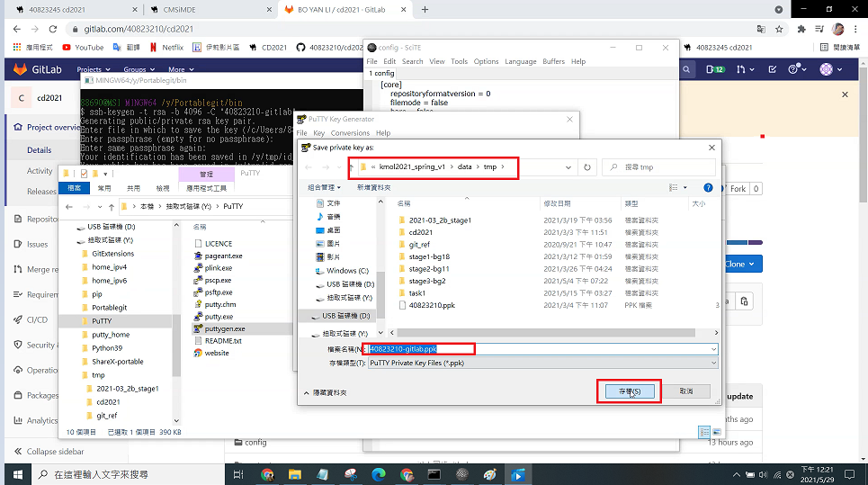Open PuTTY Key Generator Conversions menu

350,133
